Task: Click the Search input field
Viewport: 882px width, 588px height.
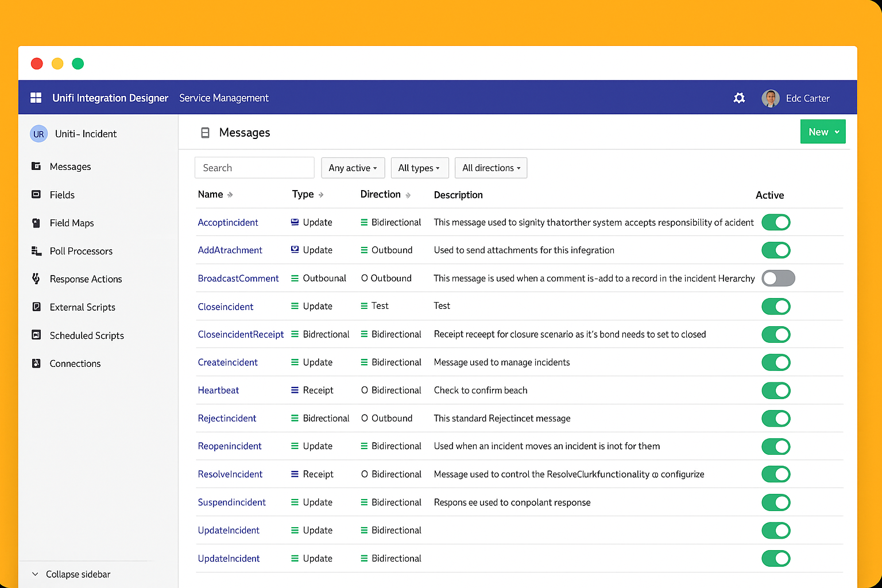Action: [x=254, y=168]
